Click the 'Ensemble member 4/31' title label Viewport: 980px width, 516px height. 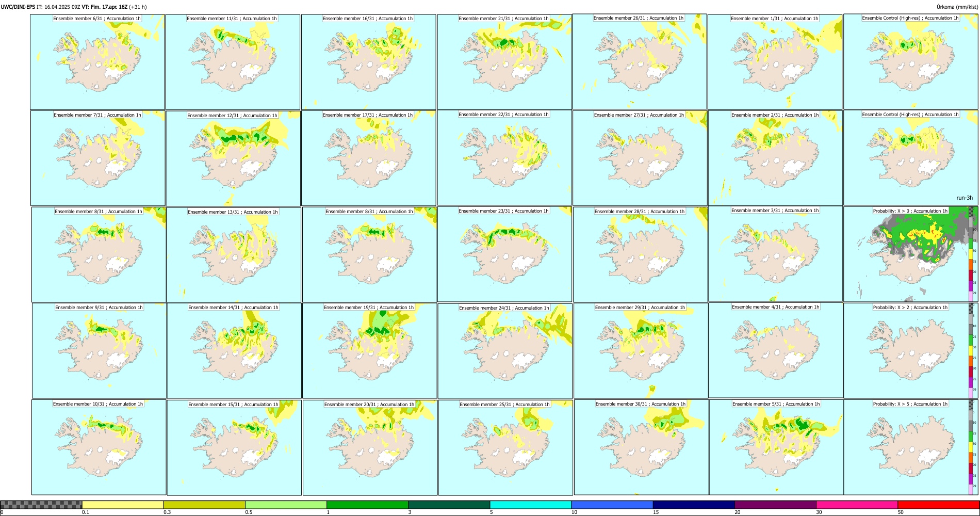pyautogui.click(x=775, y=307)
